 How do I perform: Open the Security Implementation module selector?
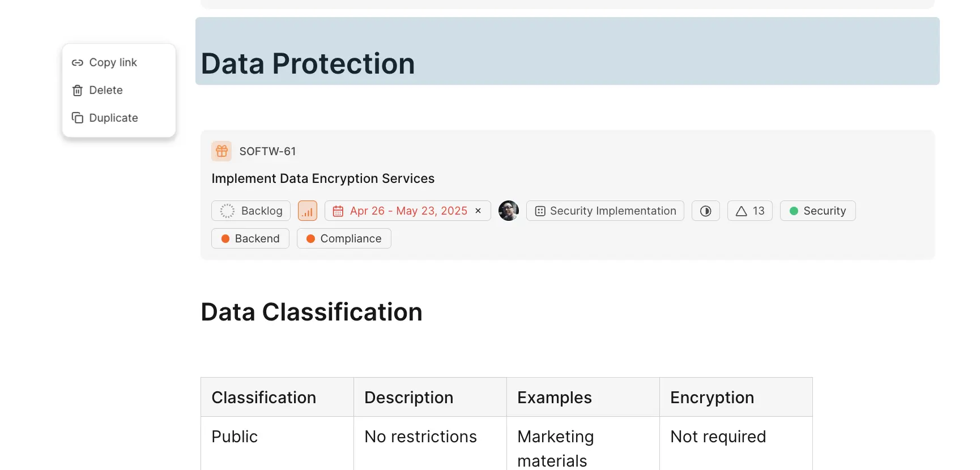(x=605, y=211)
